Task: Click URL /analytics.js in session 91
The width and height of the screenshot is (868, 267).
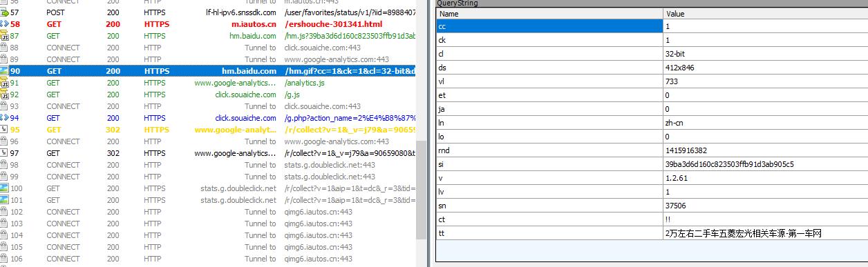Action: tap(305, 83)
